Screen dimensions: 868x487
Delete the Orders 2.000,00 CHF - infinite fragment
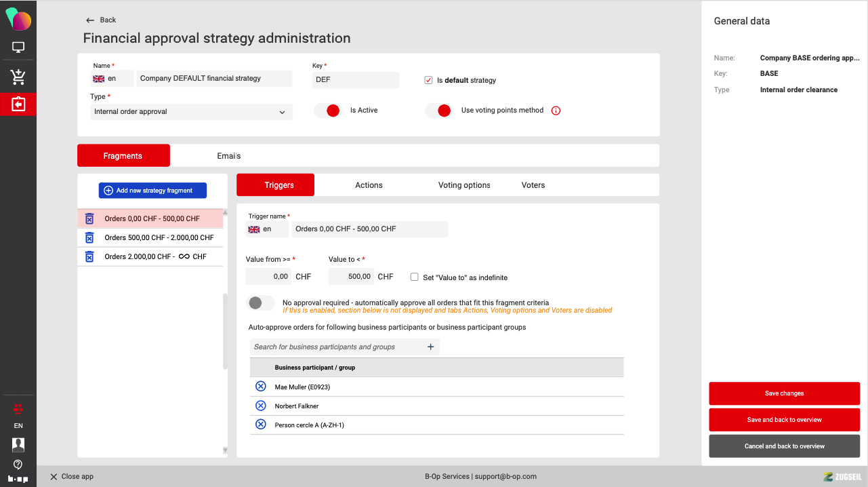click(x=89, y=256)
